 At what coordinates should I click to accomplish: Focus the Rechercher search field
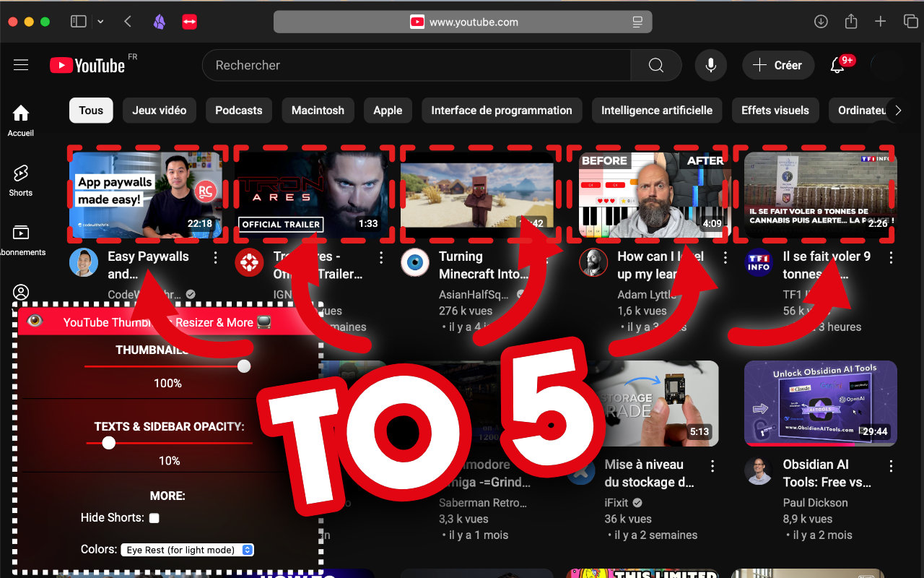coord(417,65)
